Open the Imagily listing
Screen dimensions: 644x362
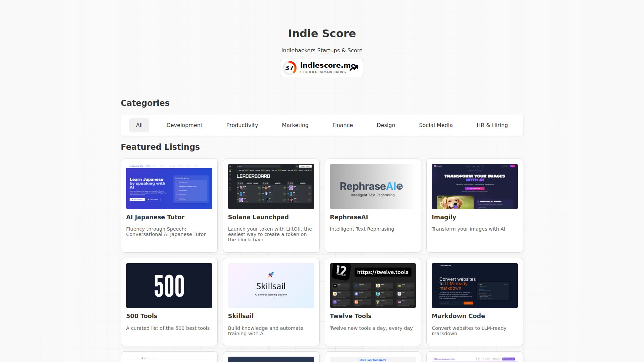click(444, 217)
